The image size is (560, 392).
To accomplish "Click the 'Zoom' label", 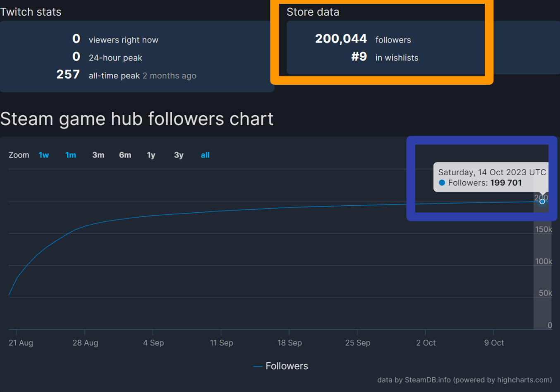I will (x=19, y=155).
